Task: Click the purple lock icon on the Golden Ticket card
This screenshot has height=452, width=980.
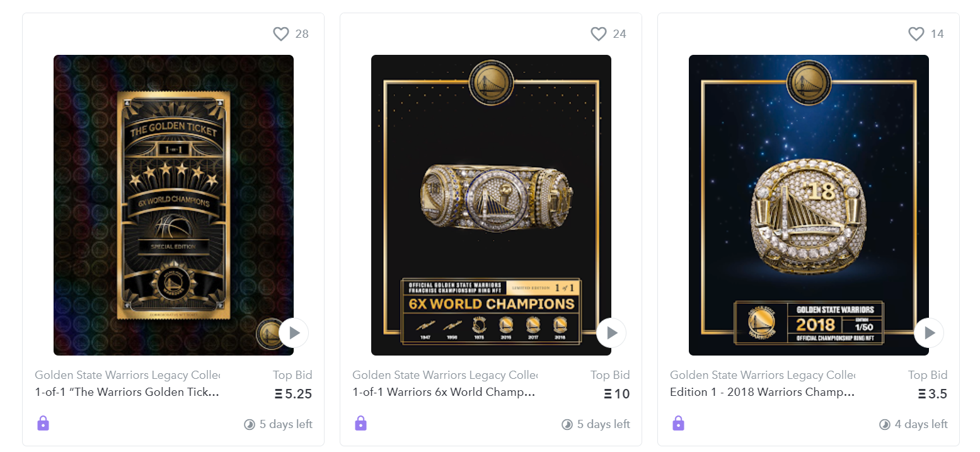Action: pyautogui.click(x=43, y=423)
